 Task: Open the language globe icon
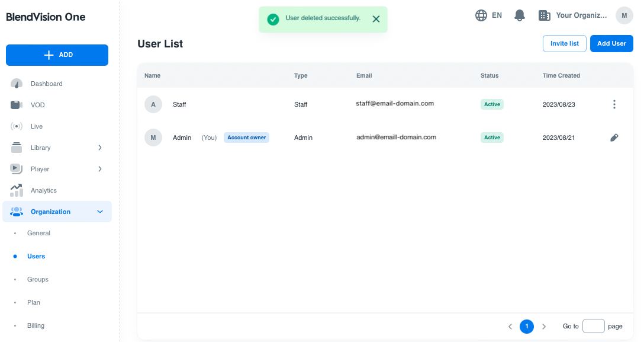point(481,15)
